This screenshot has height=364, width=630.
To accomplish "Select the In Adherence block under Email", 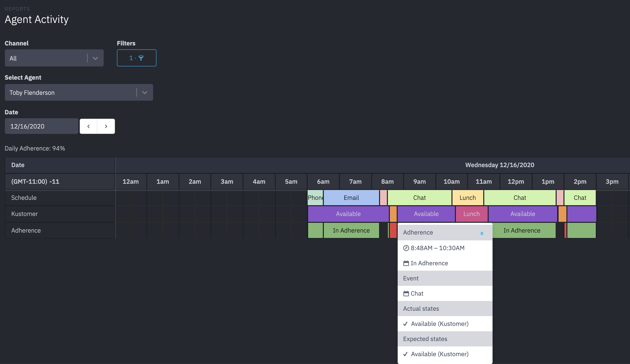I will coord(351,230).
